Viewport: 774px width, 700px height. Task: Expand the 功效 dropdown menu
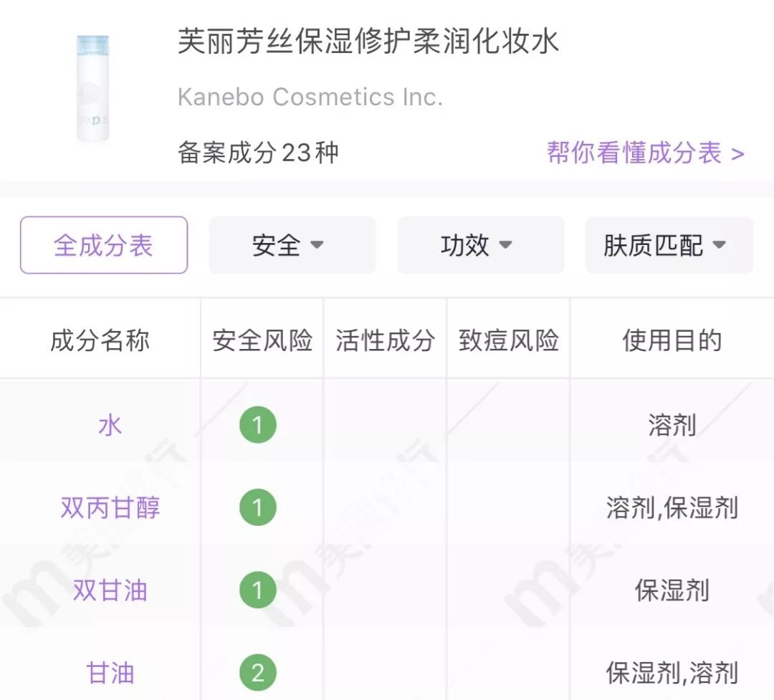[480, 245]
